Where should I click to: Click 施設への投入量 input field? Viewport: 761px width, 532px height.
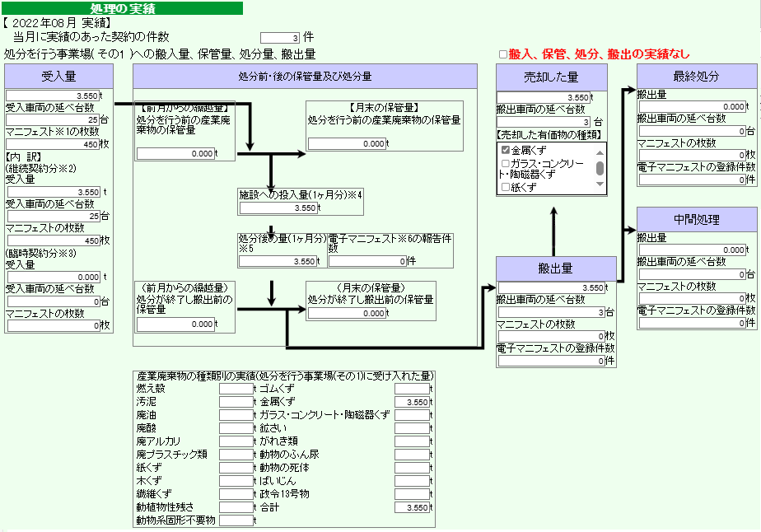pyautogui.click(x=278, y=208)
